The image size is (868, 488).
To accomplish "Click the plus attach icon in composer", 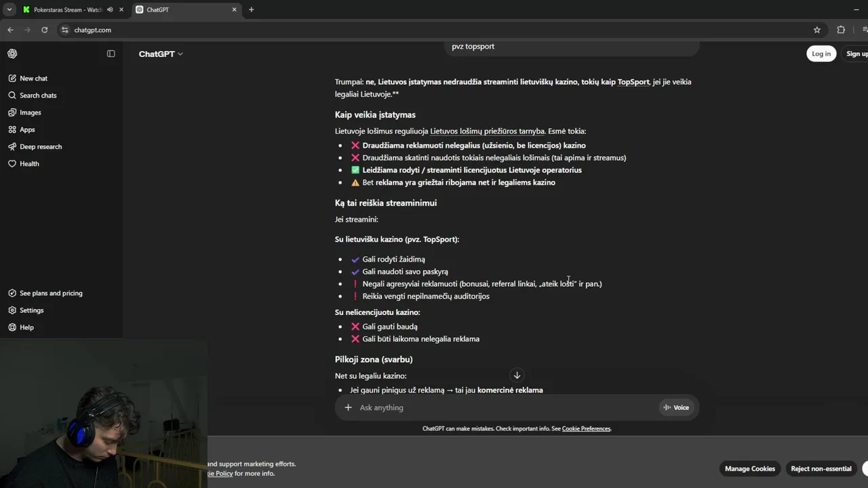I will (x=348, y=407).
